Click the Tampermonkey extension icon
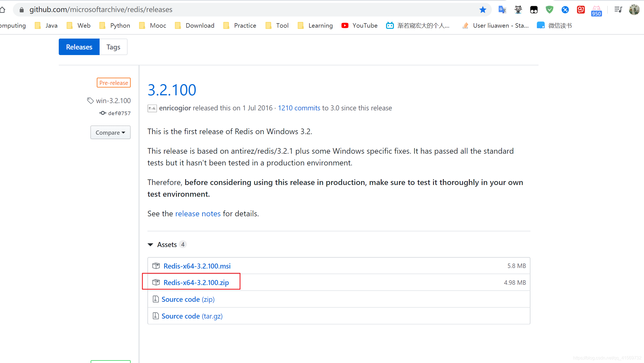 tap(534, 8)
